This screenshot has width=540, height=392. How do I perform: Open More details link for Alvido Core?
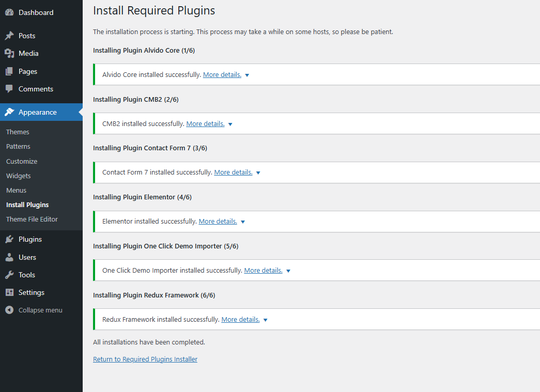coord(222,75)
